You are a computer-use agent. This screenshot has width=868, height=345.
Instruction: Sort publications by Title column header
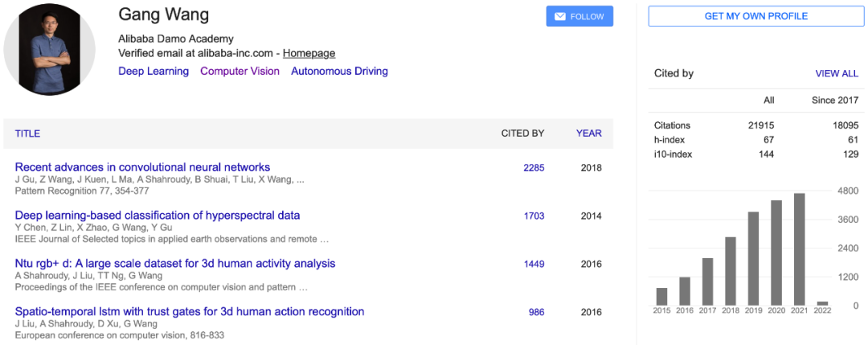point(27,133)
